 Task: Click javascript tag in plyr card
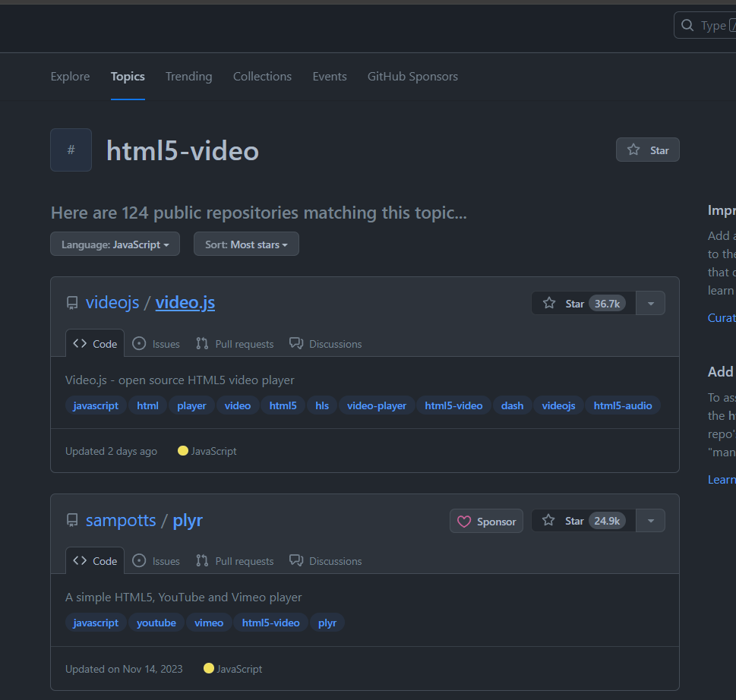tap(96, 623)
